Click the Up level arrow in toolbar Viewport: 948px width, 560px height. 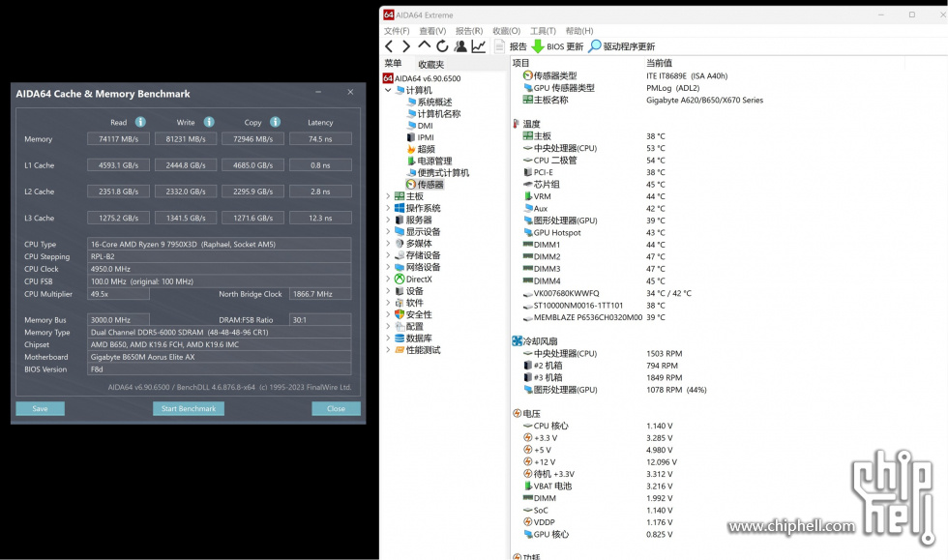[x=425, y=46]
